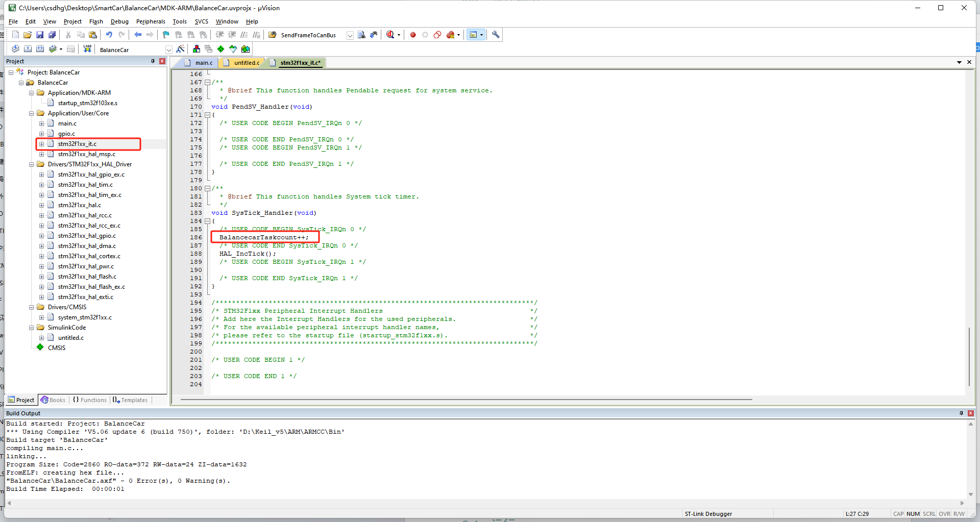
Task: Open the BalanceCar target selection dropdown
Action: pyautogui.click(x=168, y=49)
